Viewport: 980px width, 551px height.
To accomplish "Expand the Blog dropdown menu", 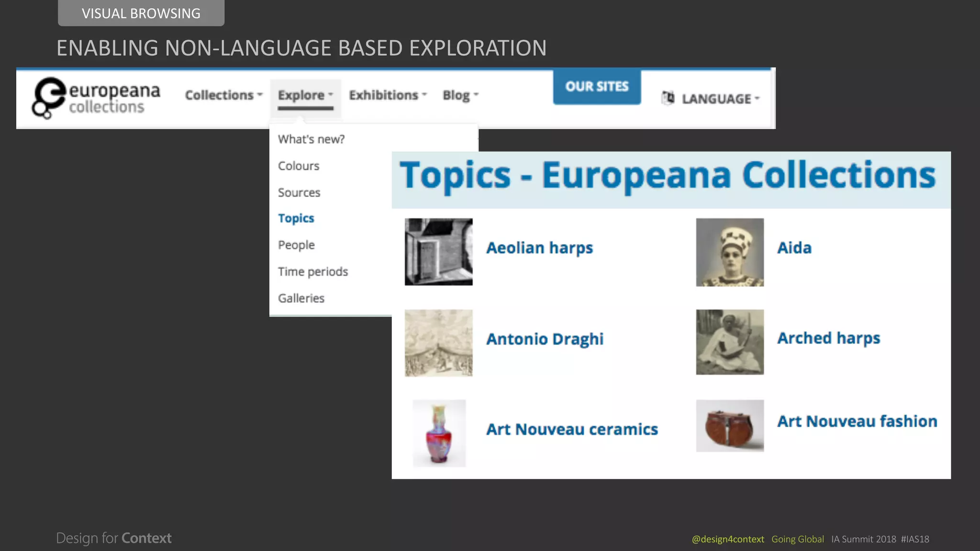I will 460,95.
